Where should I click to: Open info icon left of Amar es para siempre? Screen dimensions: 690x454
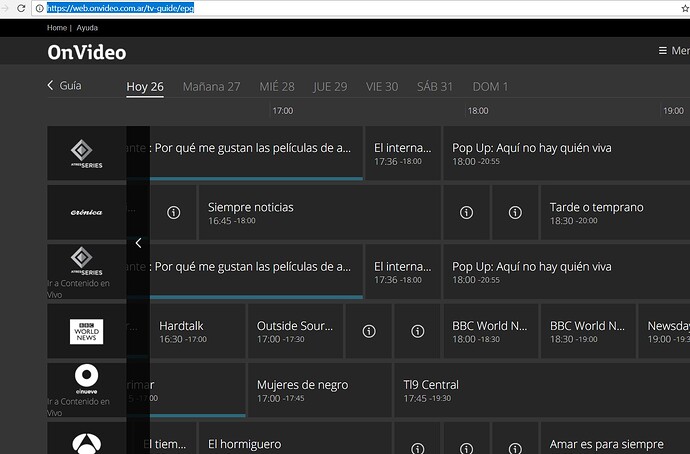click(515, 448)
